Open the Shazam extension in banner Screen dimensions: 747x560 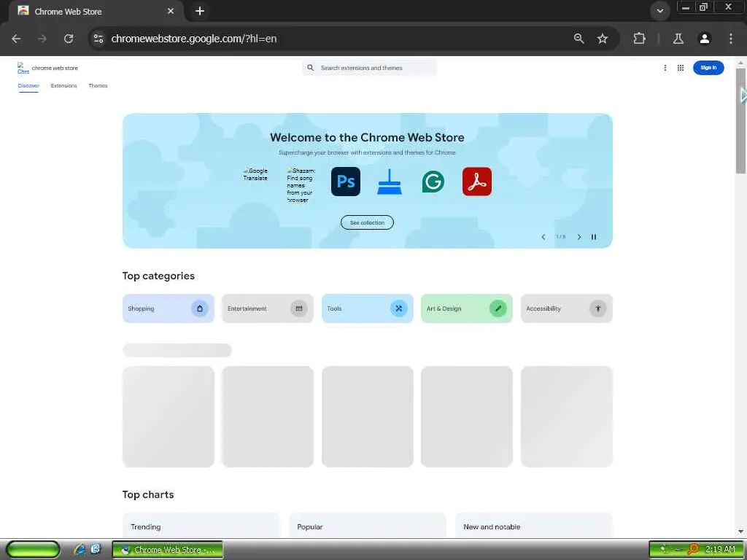click(x=301, y=185)
